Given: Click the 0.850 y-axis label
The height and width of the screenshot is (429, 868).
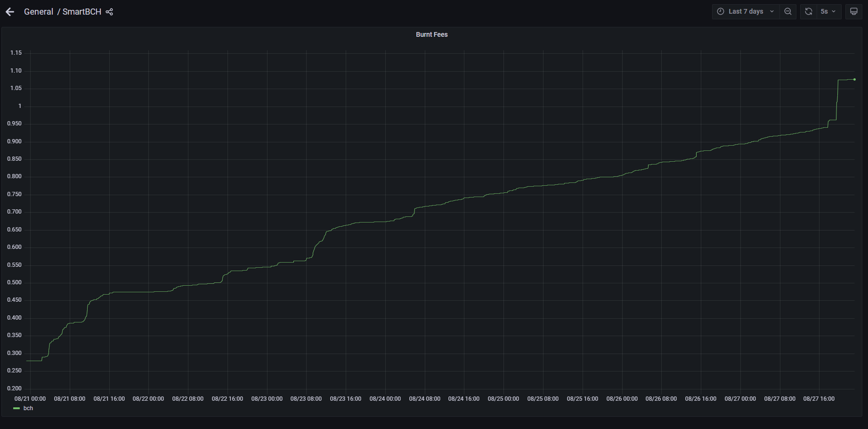Looking at the screenshot, I should pos(15,159).
